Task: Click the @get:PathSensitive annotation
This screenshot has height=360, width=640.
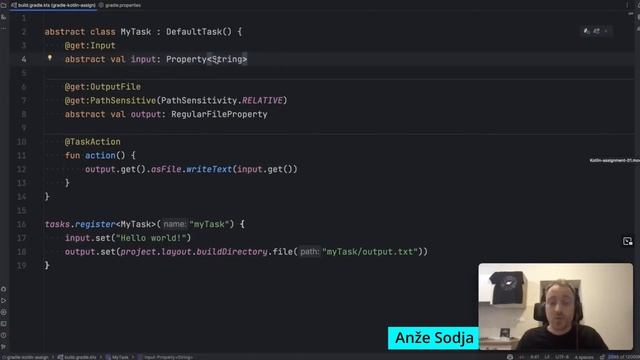Action: (x=110, y=100)
